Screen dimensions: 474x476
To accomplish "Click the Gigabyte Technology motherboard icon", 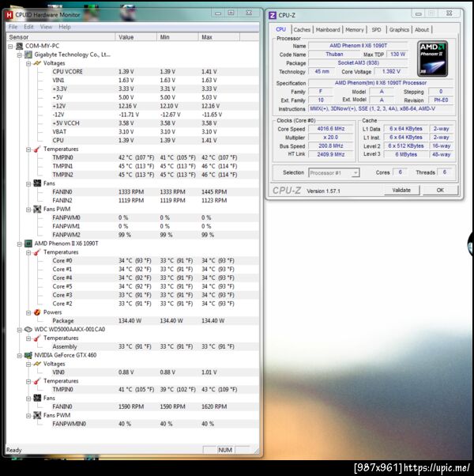I will point(28,55).
